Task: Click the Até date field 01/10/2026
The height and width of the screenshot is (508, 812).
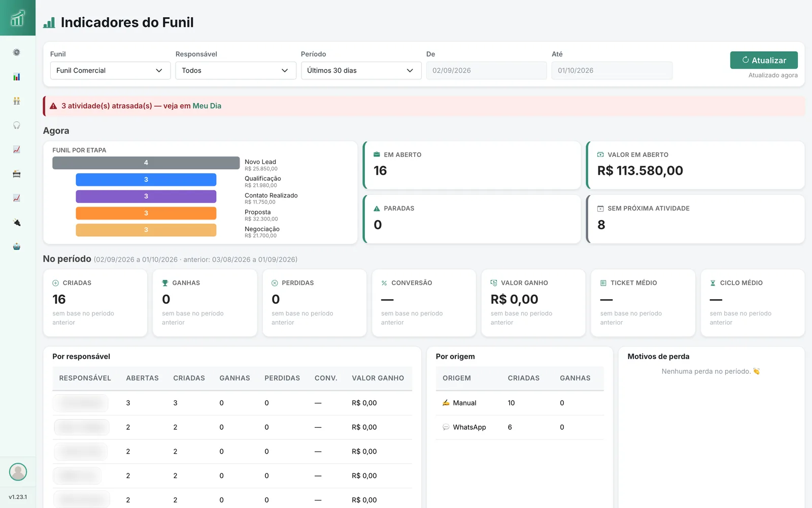Action: tap(612, 71)
